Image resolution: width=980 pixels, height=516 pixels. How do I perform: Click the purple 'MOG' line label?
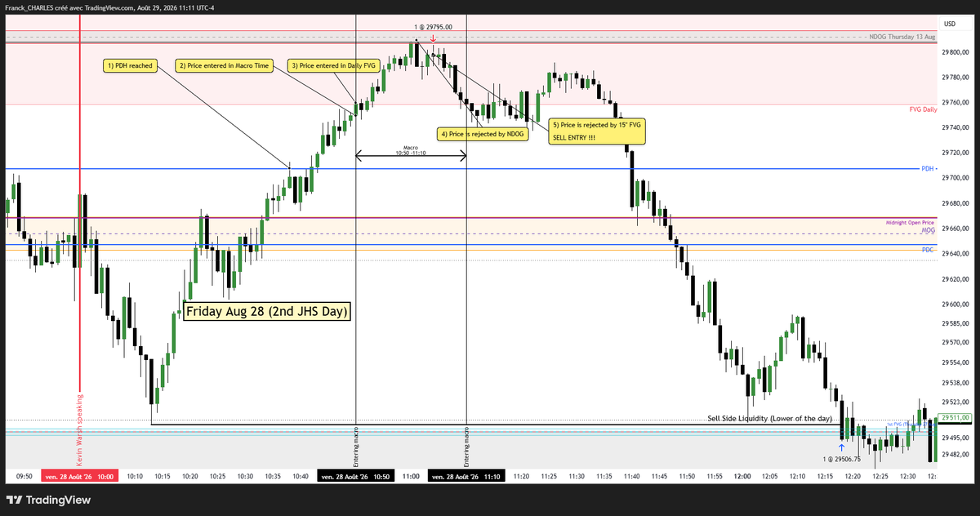928,230
